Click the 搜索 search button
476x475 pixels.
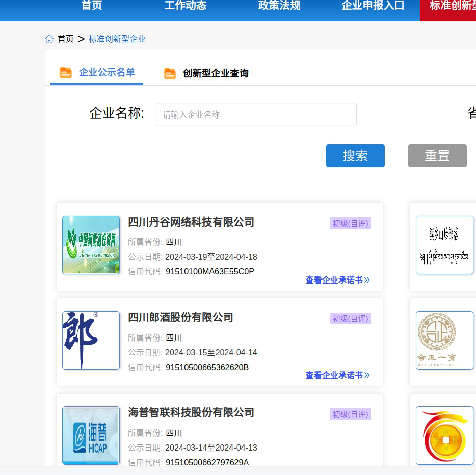(x=355, y=156)
